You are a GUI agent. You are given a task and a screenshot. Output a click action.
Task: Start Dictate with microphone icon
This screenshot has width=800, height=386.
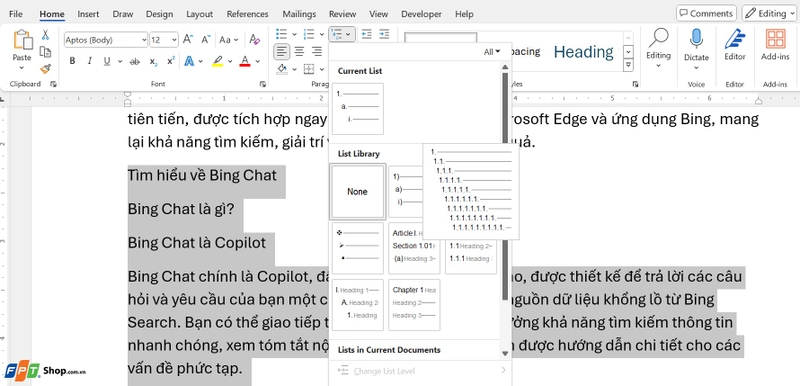click(696, 39)
